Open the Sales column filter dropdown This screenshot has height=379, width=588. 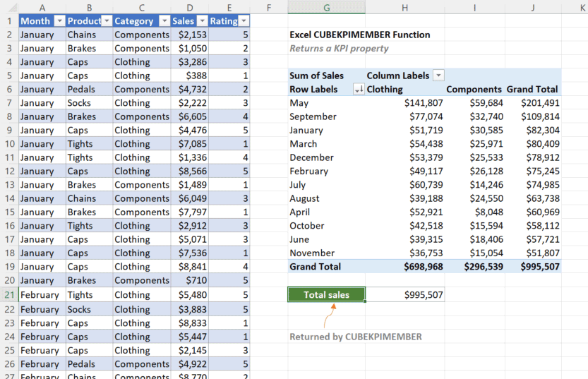[x=202, y=21]
